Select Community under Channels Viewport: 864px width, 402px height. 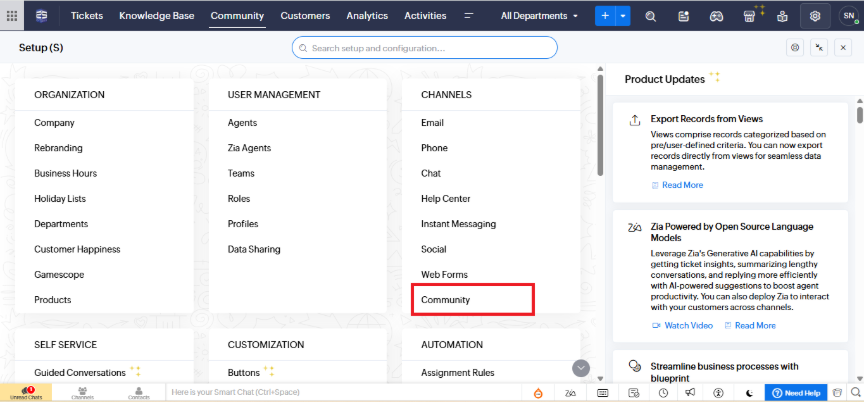coord(446,300)
